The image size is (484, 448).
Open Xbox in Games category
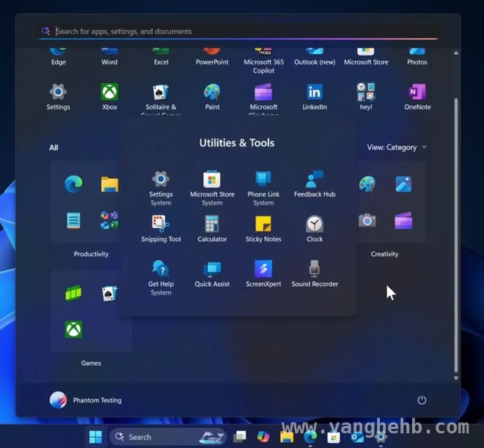73,329
